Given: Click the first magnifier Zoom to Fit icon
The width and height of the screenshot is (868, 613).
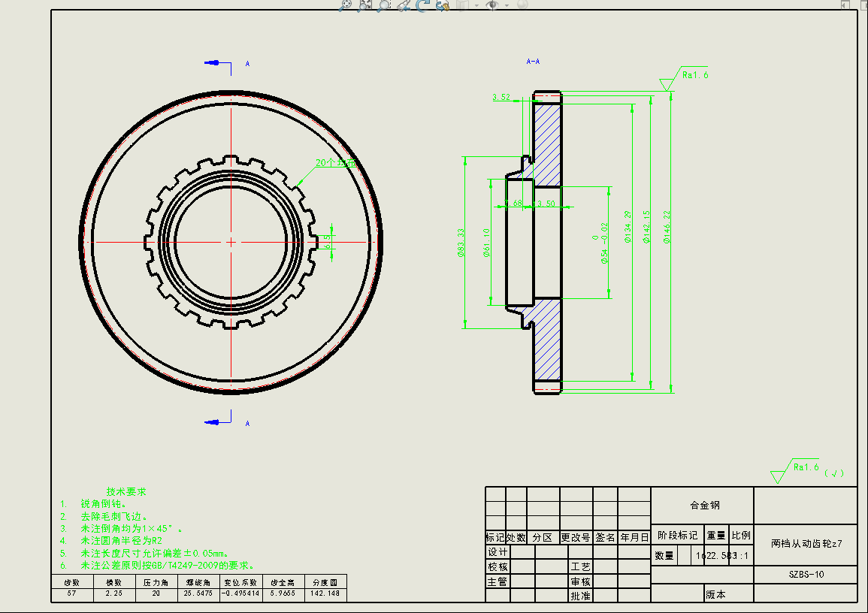Looking at the screenshot, I should 346,5.
